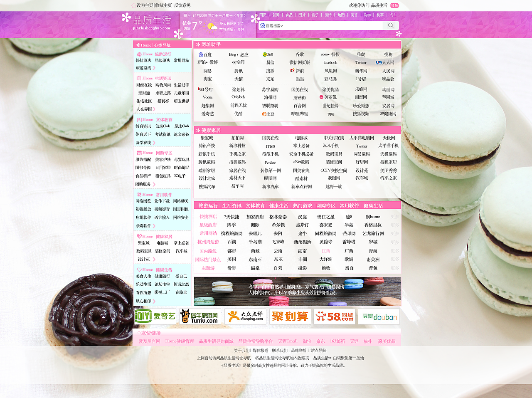The width and height of the screenshot is (532, 398).
Task: Open the 站点导航 footer link
Action: tap(318, 351)
